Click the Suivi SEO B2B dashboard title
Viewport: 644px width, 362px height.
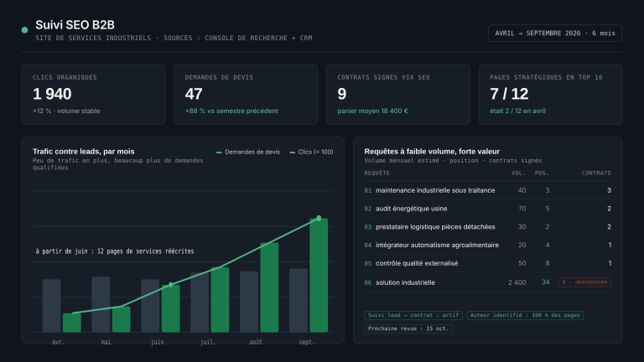(x=75, y=25)
